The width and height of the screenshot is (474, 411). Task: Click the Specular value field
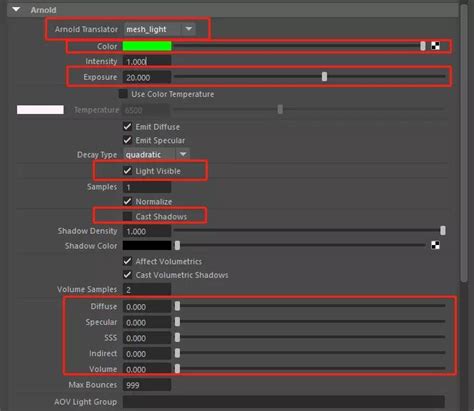[x=147, y=322]
